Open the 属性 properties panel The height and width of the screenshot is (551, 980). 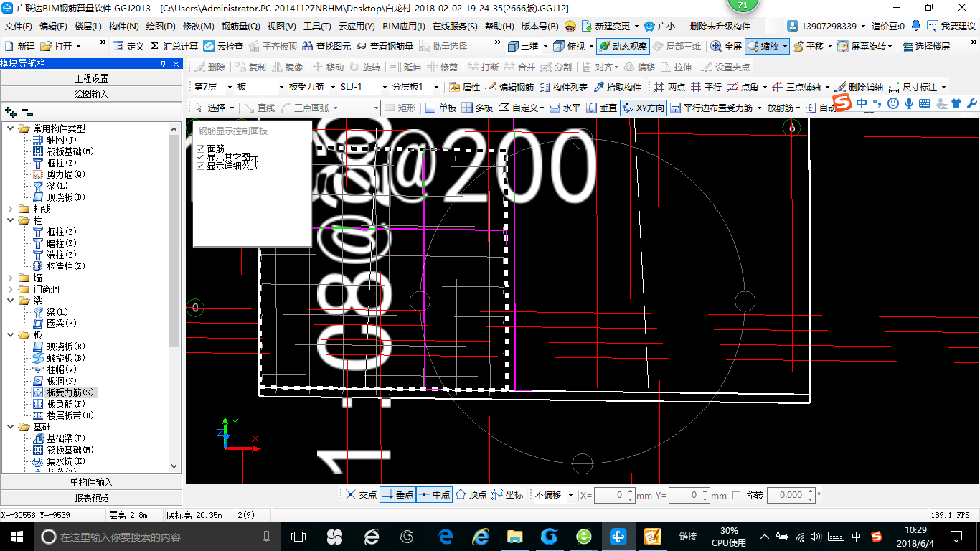click(464, 87)
